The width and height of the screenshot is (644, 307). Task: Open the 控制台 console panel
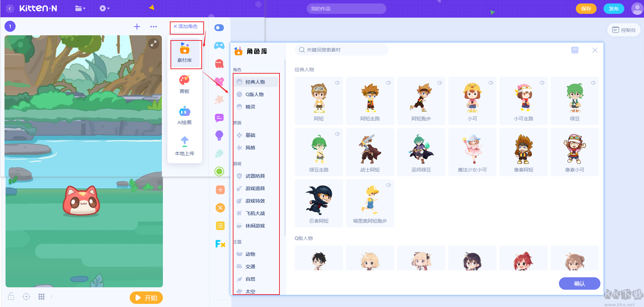(624, 30)
